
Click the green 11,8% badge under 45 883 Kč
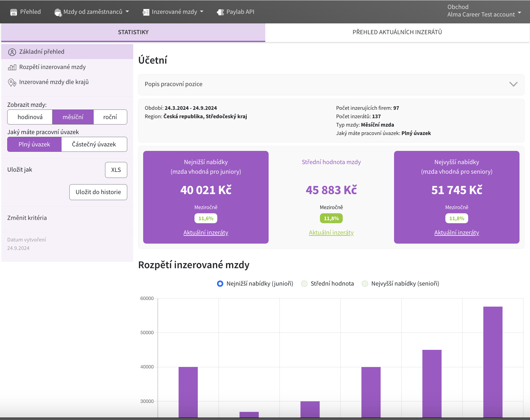pos(331,218)
